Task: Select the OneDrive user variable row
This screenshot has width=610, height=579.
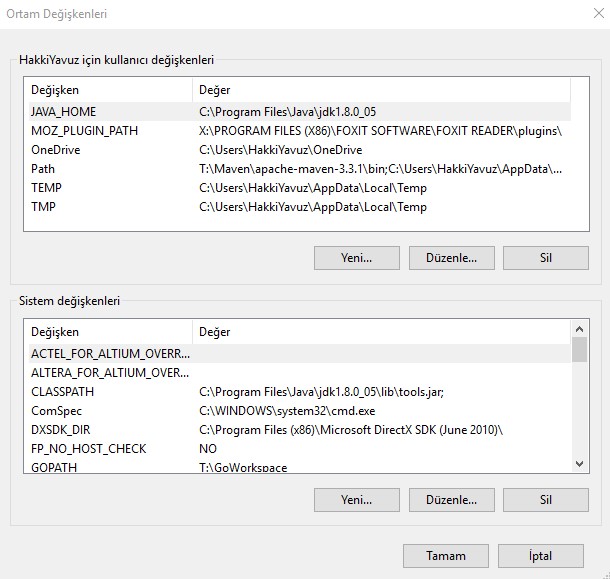Action: (300, 150)
